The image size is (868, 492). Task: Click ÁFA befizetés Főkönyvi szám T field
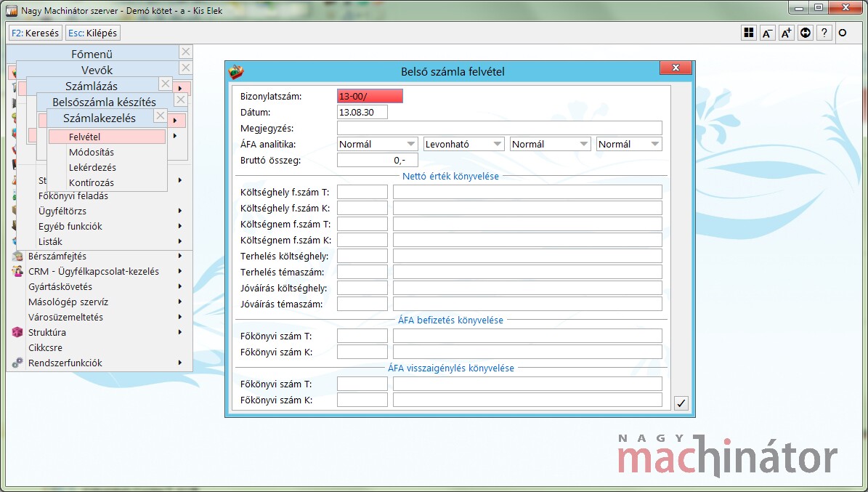pos(362,336)
